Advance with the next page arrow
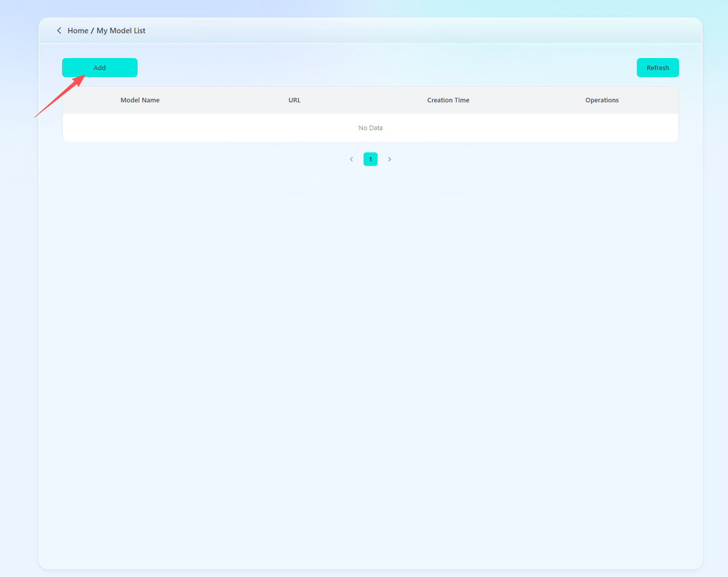 click(390, 159)
